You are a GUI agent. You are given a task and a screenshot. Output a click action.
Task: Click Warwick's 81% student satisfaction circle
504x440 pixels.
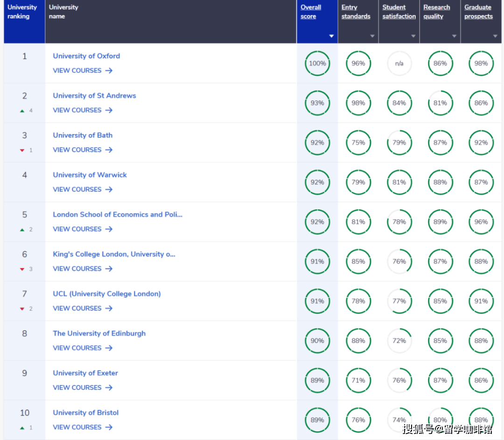point(399,182)
